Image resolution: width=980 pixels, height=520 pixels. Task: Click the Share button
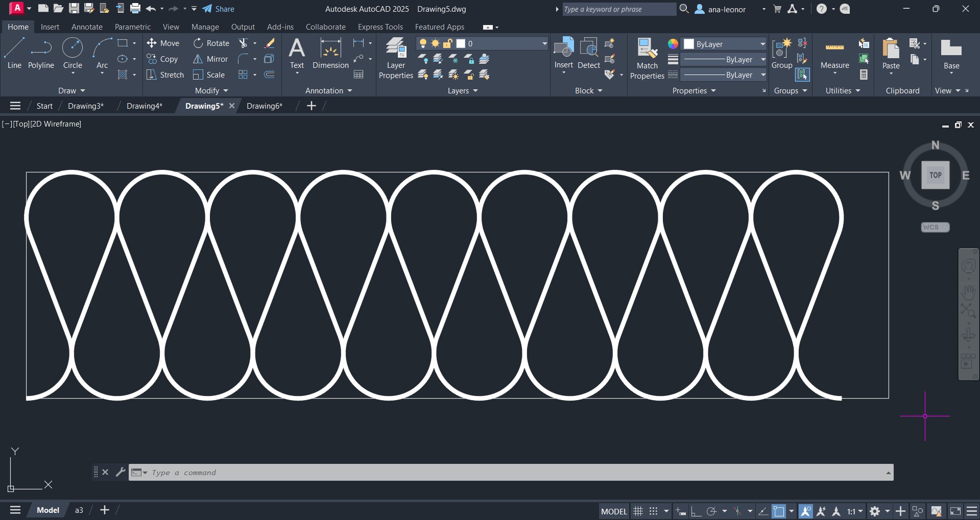(219, 9)
